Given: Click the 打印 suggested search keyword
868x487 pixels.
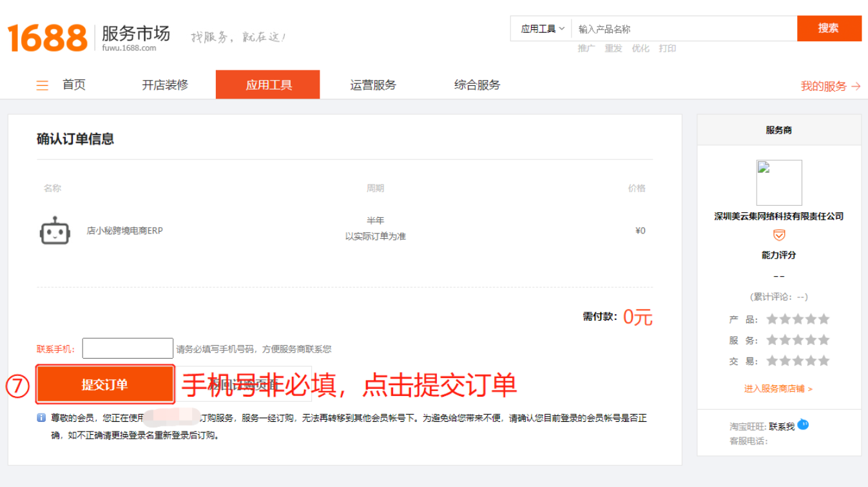Looking at the screenshot, I should (x=668, y=48).
